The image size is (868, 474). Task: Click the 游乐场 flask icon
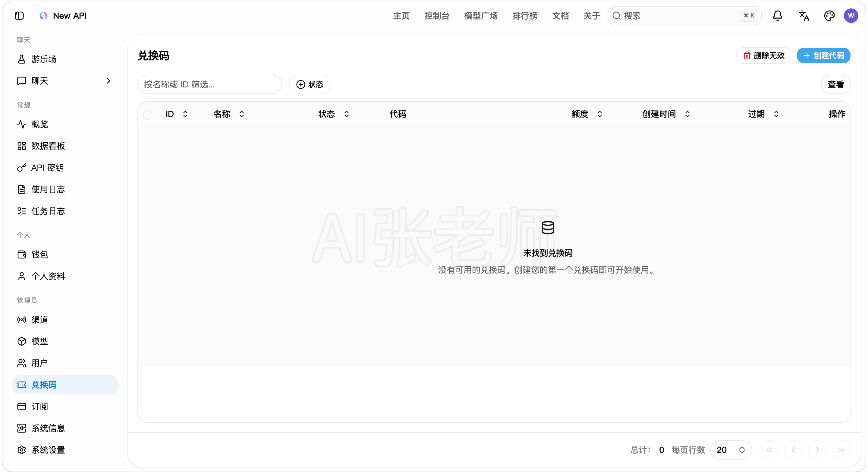(x=22, y=59)
